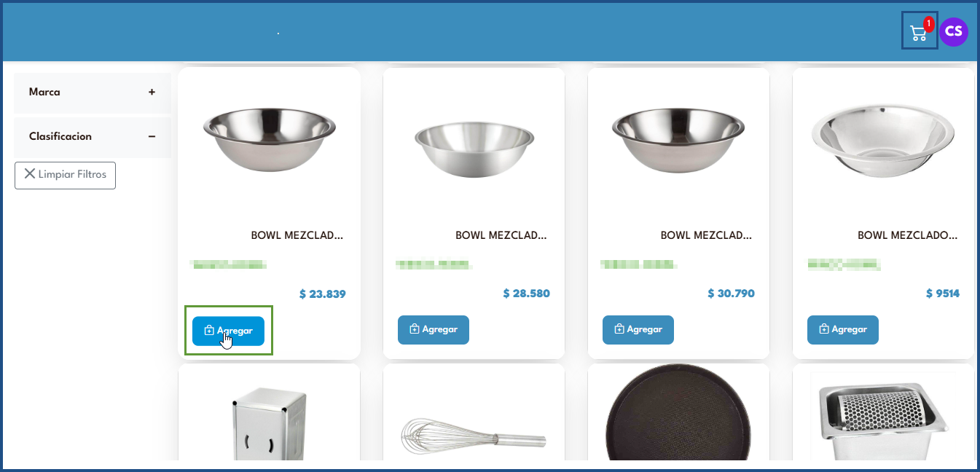Add the $ 30.790 bowl to cart
This screenshot has height=472, width=980.
tap(638, 330)
